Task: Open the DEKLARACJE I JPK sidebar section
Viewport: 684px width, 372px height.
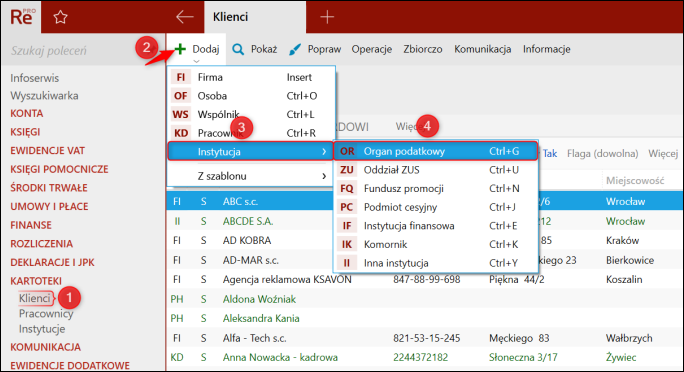Action: [52, 263]
